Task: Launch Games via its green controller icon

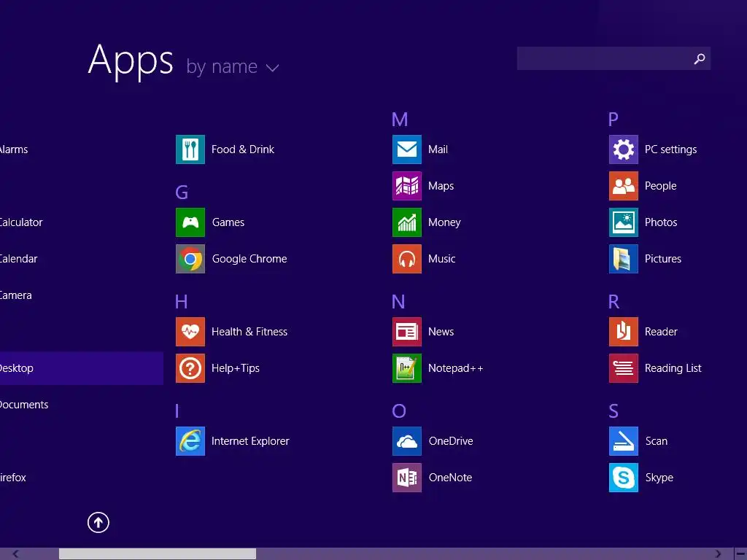Action: (x=190, y=222)
